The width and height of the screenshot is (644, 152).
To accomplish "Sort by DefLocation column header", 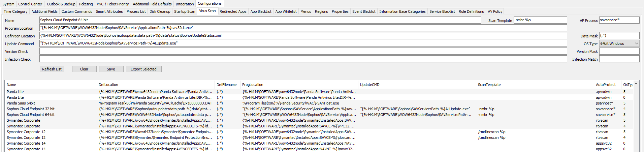I will (156, 85).
